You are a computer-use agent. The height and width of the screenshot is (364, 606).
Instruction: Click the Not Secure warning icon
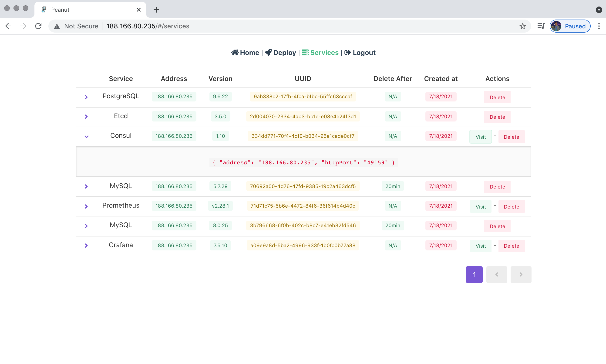57,26
